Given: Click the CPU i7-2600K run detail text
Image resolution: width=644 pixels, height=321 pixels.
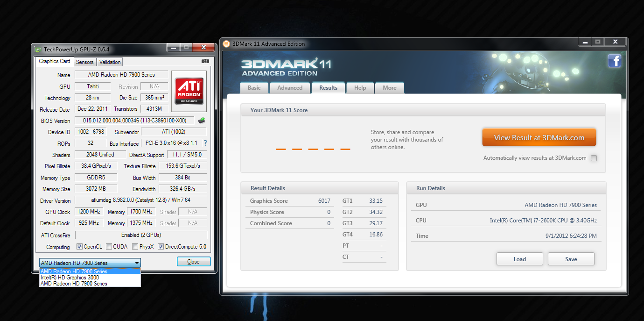Looking at the screenshot, I should [543, 221].
